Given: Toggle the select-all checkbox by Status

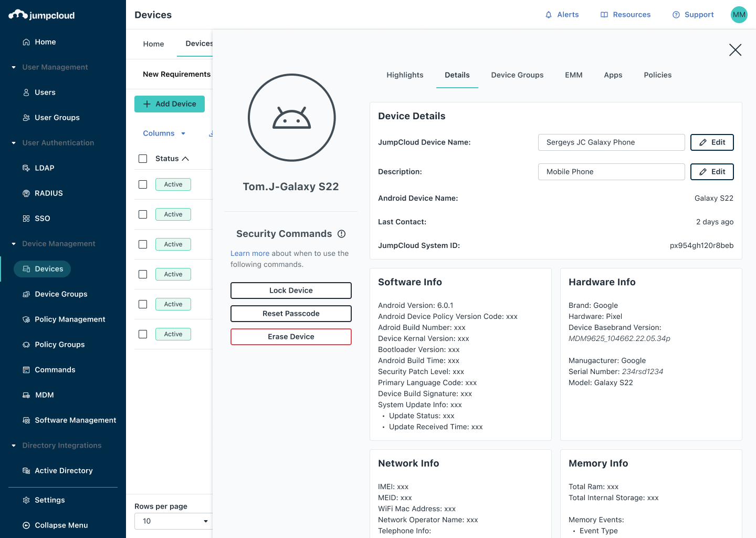Looking at the screenshot, I should coord(143,159).
